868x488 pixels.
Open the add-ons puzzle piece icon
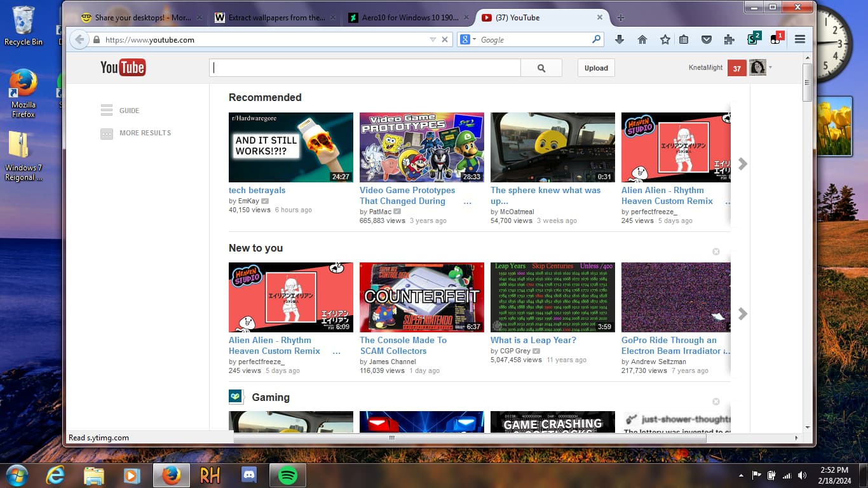729,39
